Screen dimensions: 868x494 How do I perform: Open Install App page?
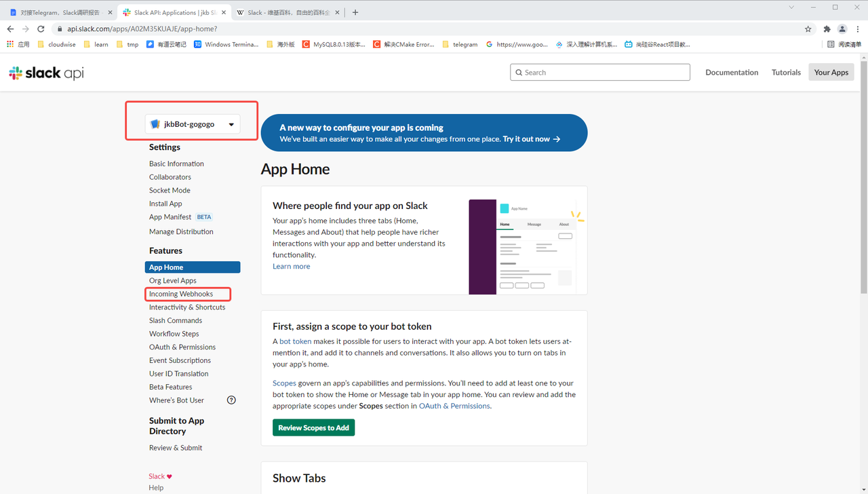165,204
